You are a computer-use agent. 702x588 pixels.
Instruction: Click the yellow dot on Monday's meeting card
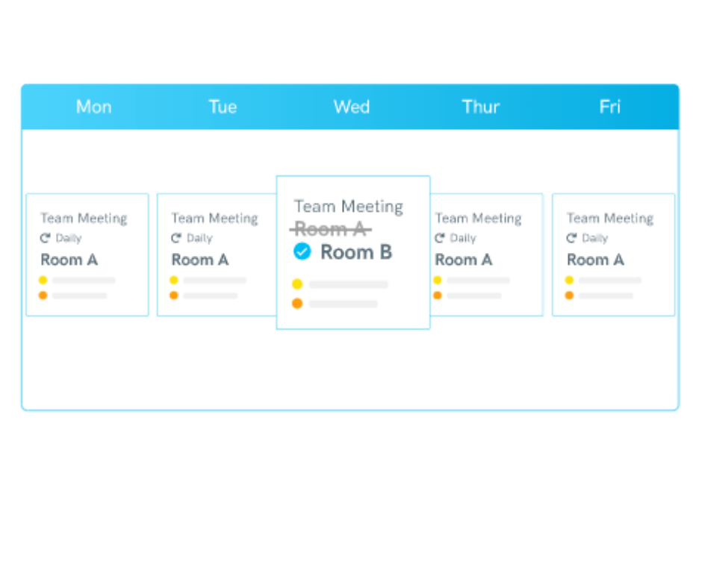(x=43, y=280)
